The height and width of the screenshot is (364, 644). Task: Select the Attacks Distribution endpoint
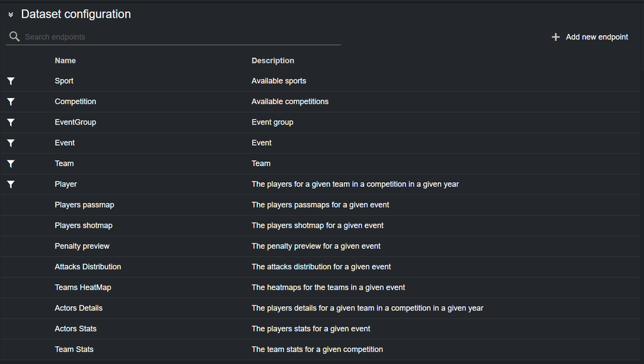click(87, 267)
